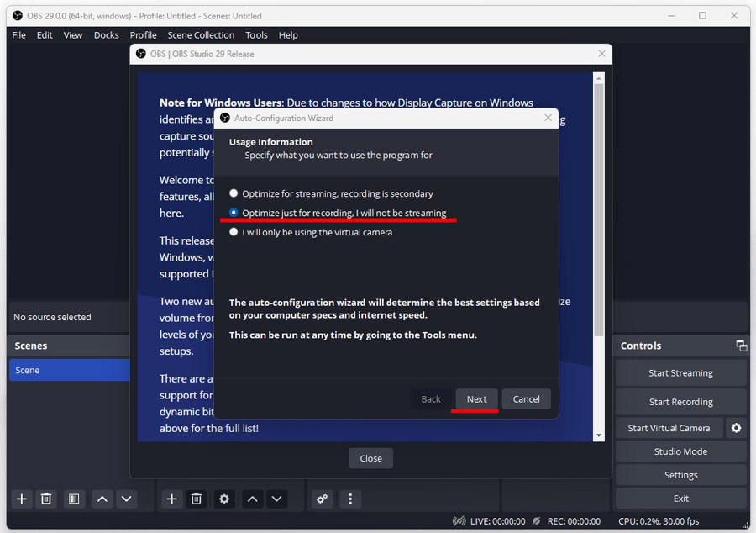Image resolution: width=756 pixels, height=533 pixels.
Task: Cancel the Auto-Configuration Wizard
Action: point(526,398)
